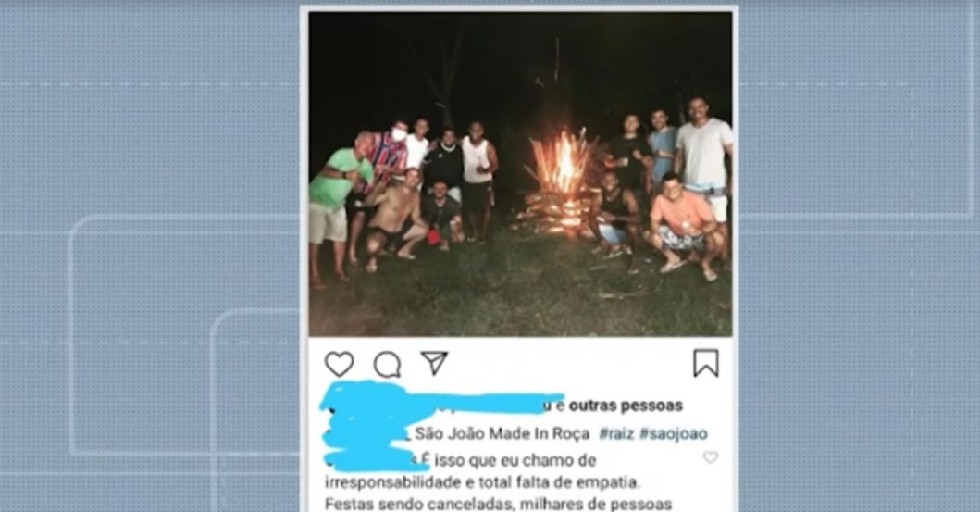
Task: Like the post with the heart icon
Action: 339,364
